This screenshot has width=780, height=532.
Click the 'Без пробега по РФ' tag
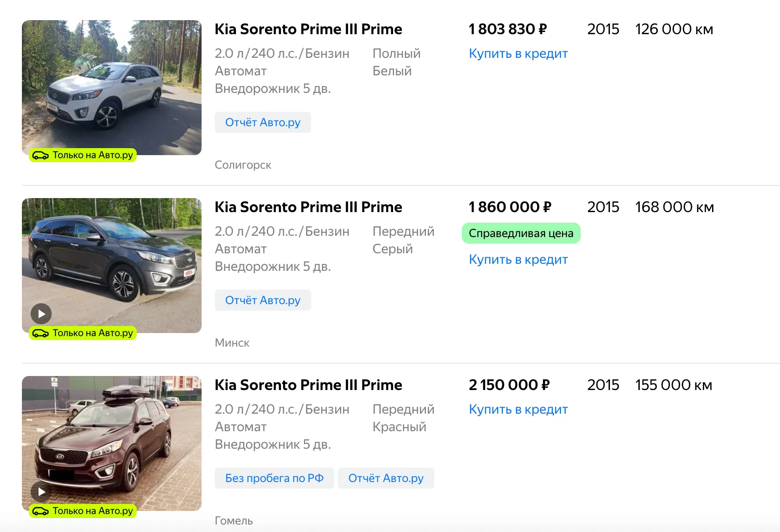point(274,478)
